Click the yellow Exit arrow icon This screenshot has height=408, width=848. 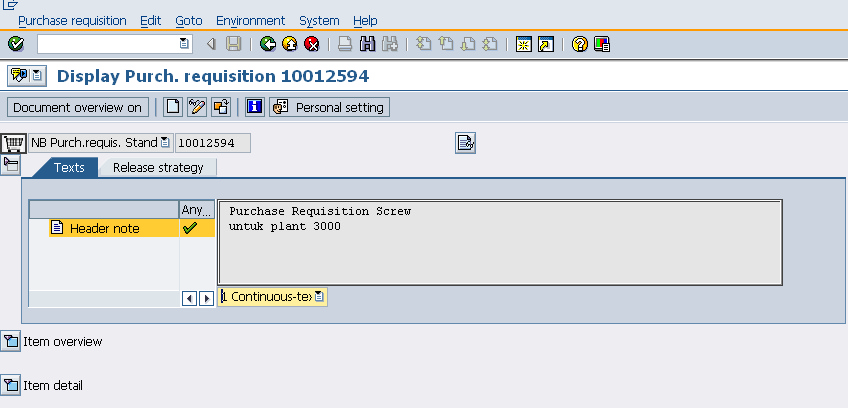[x=289, y=44]
